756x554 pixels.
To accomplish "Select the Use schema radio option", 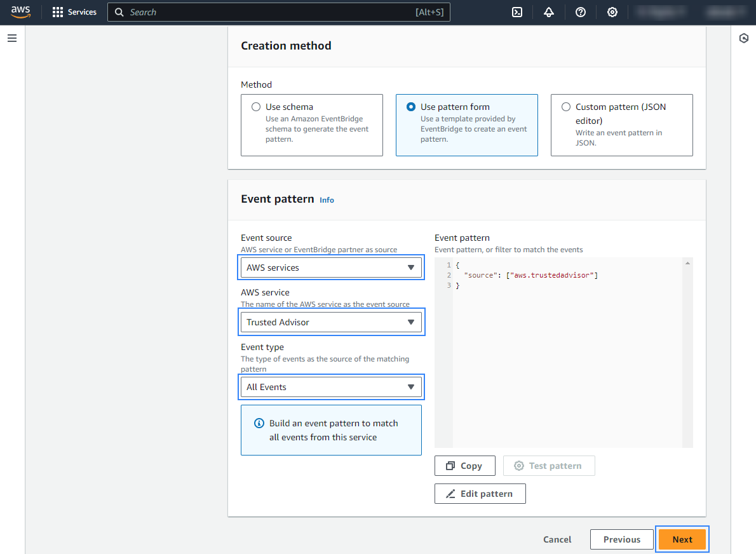I will 256,107.
